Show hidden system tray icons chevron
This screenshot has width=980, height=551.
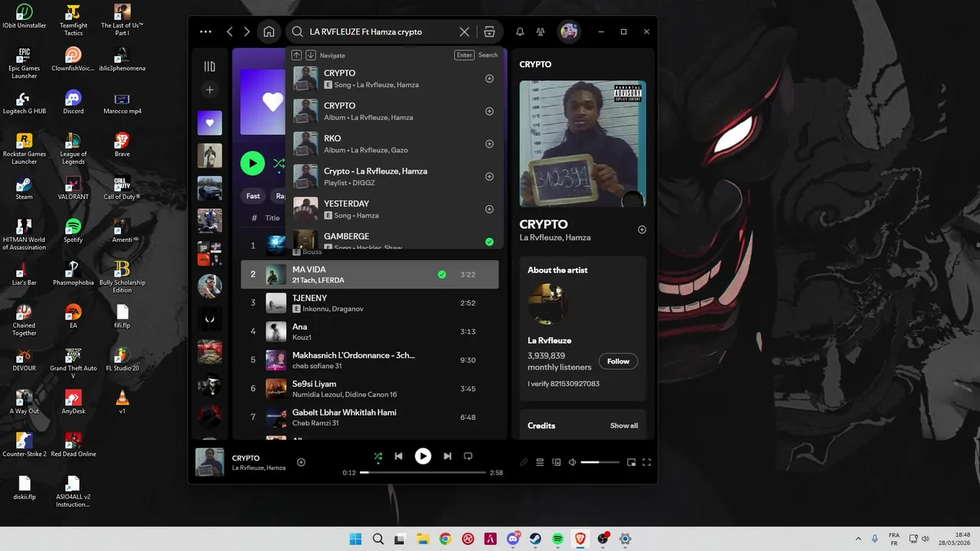857,539
